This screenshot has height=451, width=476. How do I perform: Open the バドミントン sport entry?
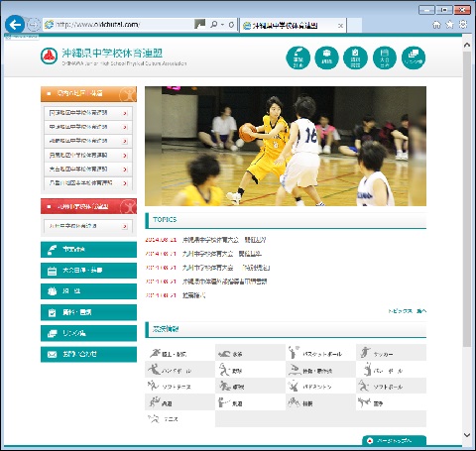(x=320, y=386)
